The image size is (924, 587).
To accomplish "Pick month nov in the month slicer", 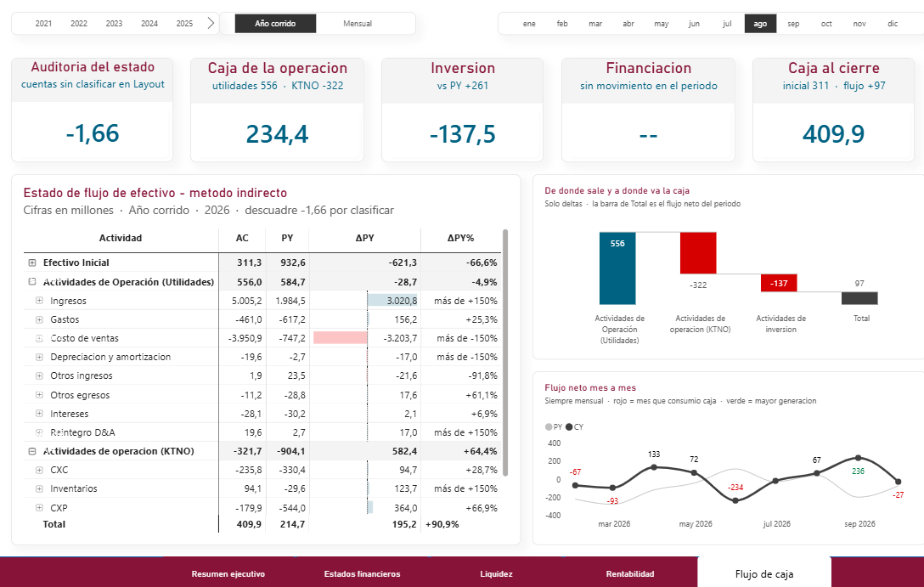I will click(x=859, y=24).
